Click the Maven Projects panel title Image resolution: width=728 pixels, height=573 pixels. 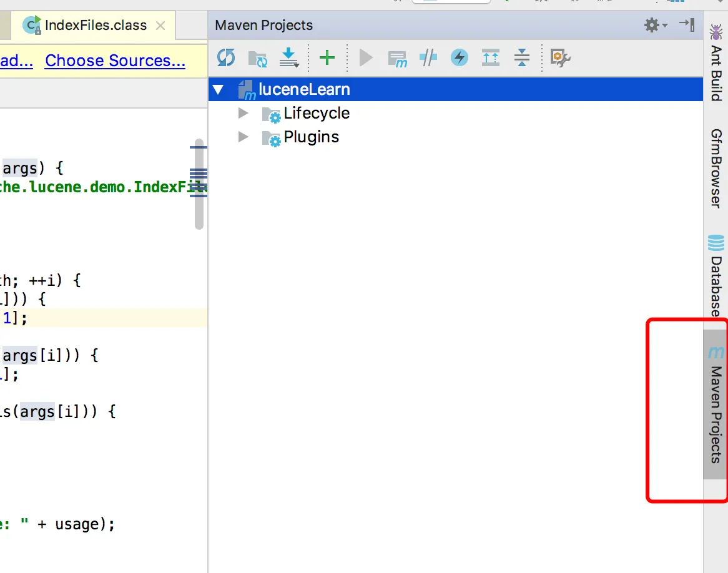pyautogui.click(x=263, y=25)
